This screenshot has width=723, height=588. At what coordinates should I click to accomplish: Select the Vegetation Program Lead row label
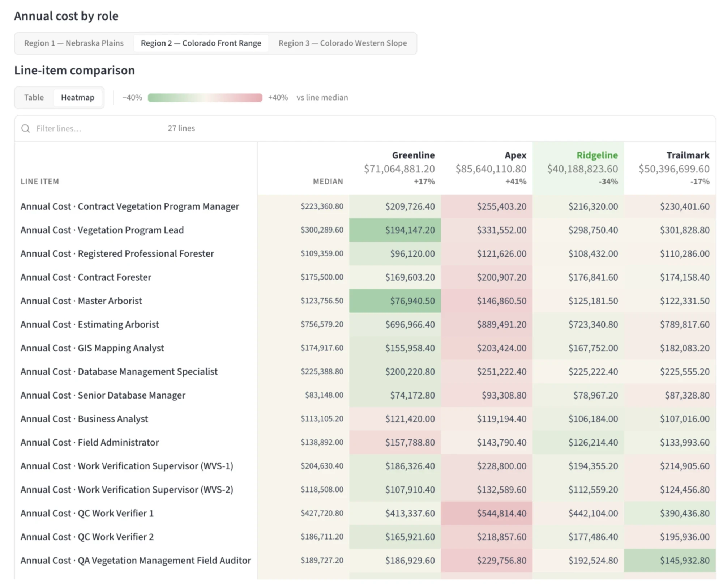102,230
